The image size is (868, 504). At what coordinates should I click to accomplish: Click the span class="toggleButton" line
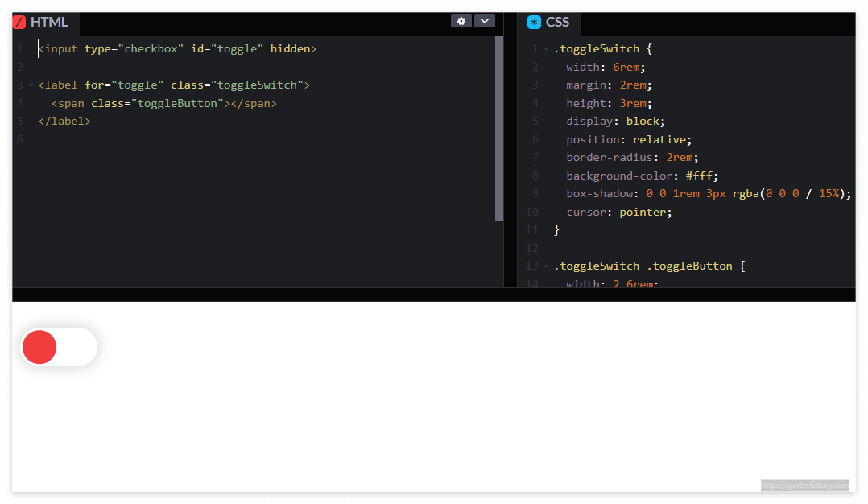coord(164,103)
